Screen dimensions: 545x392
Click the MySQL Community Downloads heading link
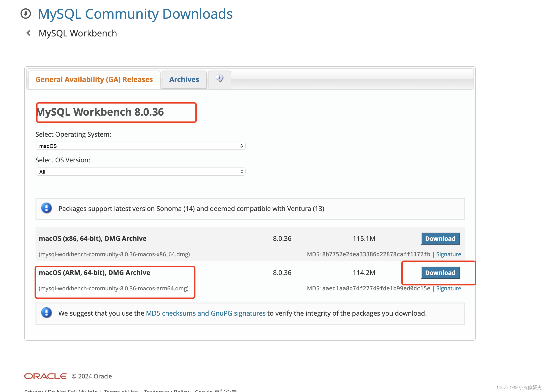135,14
